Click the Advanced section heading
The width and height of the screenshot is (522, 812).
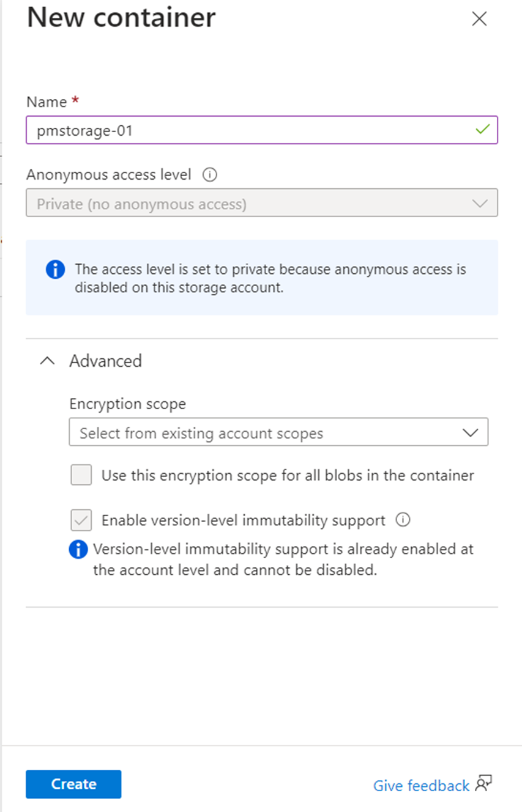[105, 361]
